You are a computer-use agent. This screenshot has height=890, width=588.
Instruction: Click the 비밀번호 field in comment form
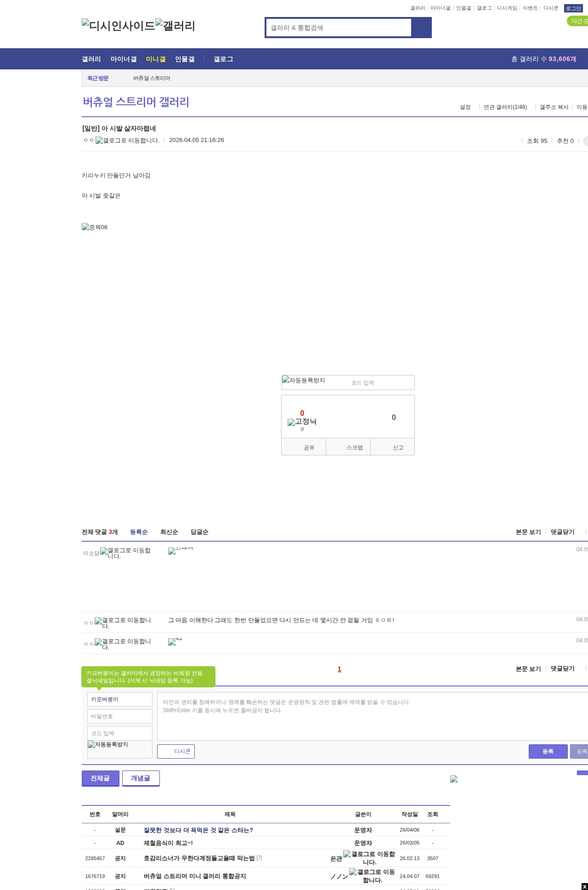point(120,716)
